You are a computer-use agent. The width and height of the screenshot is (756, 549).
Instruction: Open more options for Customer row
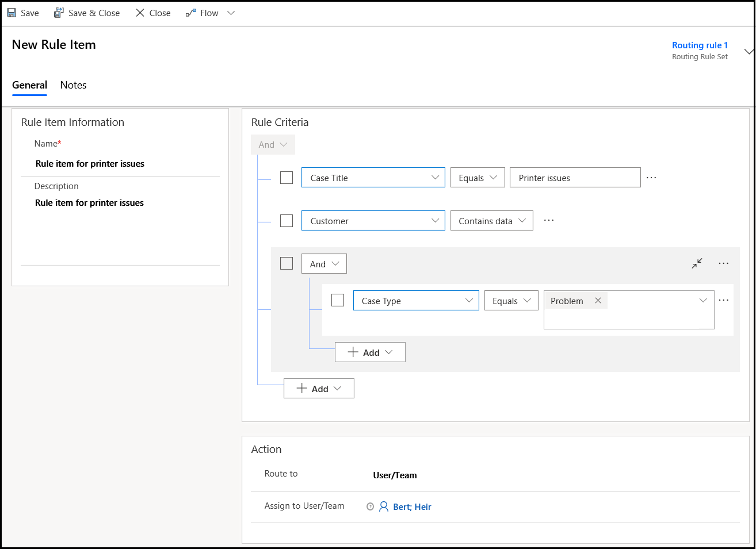tap(549, 220)
